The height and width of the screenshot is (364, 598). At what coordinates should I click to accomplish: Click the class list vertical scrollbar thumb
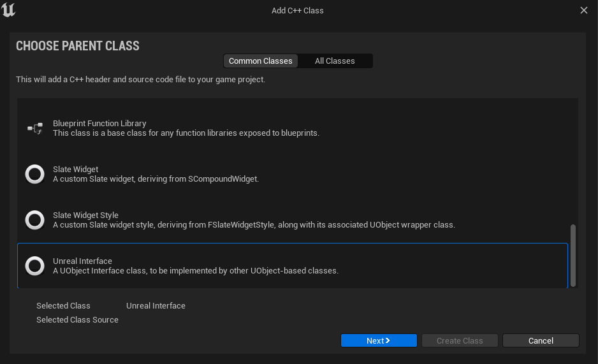[573, 256]
